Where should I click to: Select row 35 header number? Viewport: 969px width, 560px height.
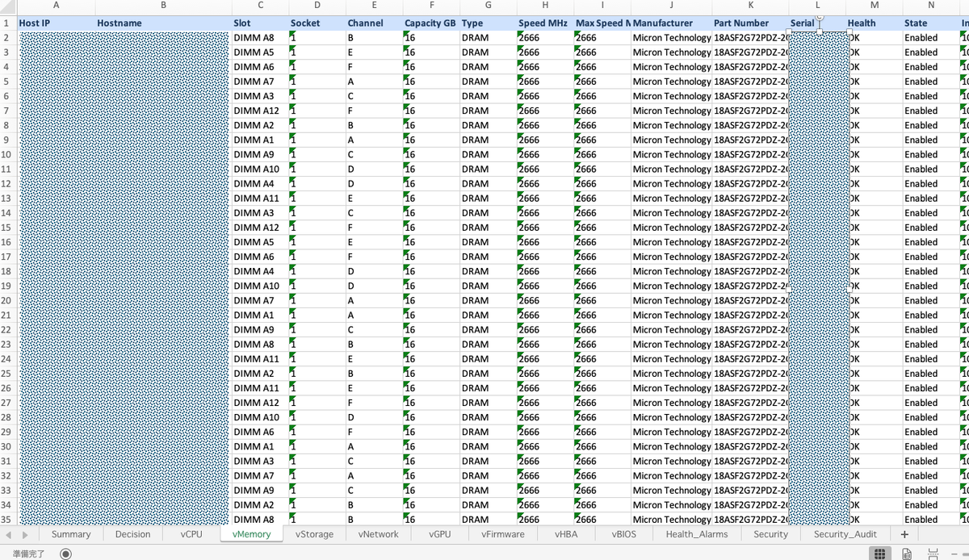(x=6, y=519)
